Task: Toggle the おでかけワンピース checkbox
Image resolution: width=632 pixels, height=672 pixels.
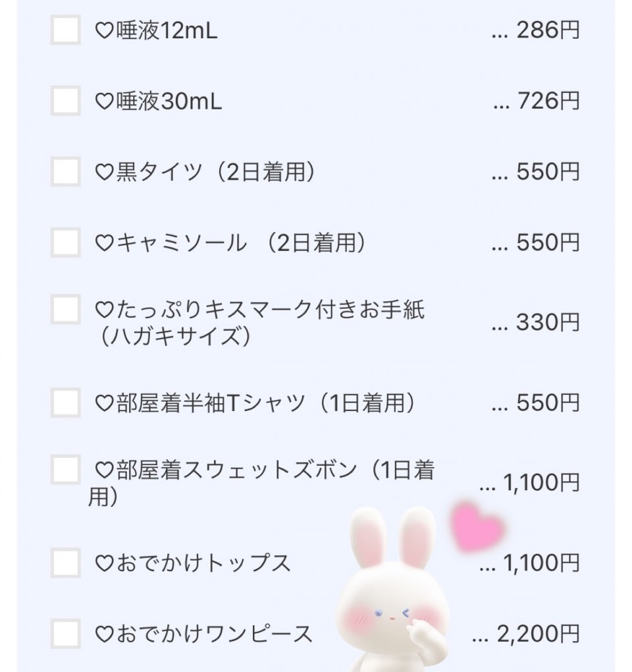Action: pyautogui.click(x=65, y=634)
